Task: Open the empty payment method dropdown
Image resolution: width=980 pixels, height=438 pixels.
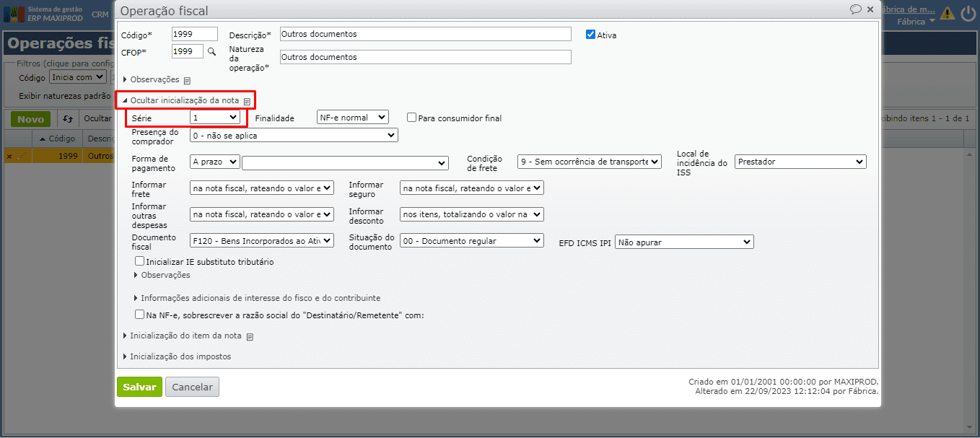Action: [345, 162]
